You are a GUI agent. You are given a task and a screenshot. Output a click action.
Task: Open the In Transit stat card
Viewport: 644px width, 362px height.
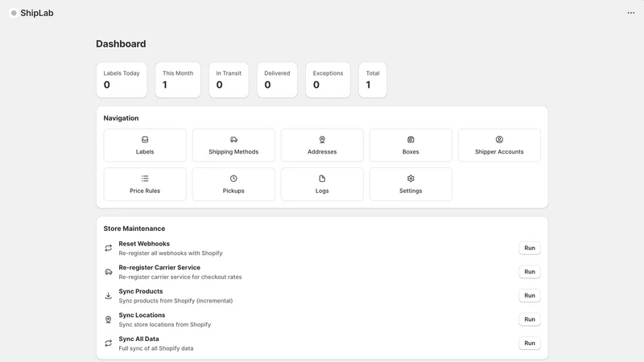point(229,80)
